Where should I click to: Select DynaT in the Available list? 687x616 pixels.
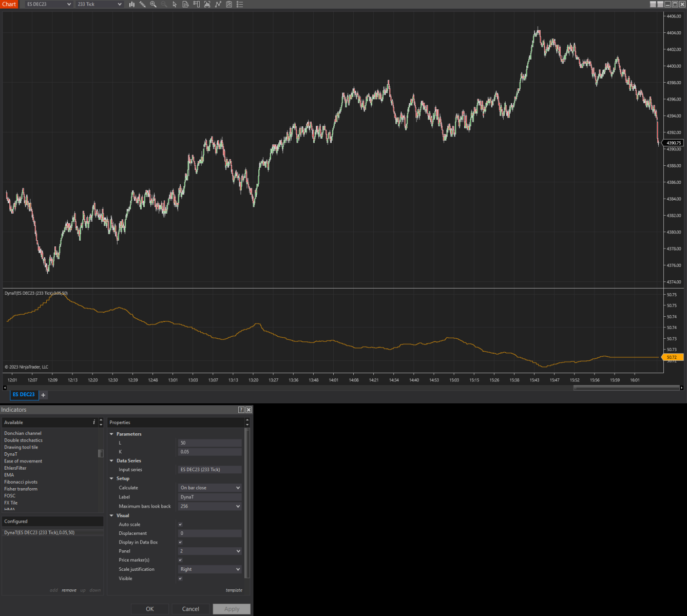coord(11,454)
